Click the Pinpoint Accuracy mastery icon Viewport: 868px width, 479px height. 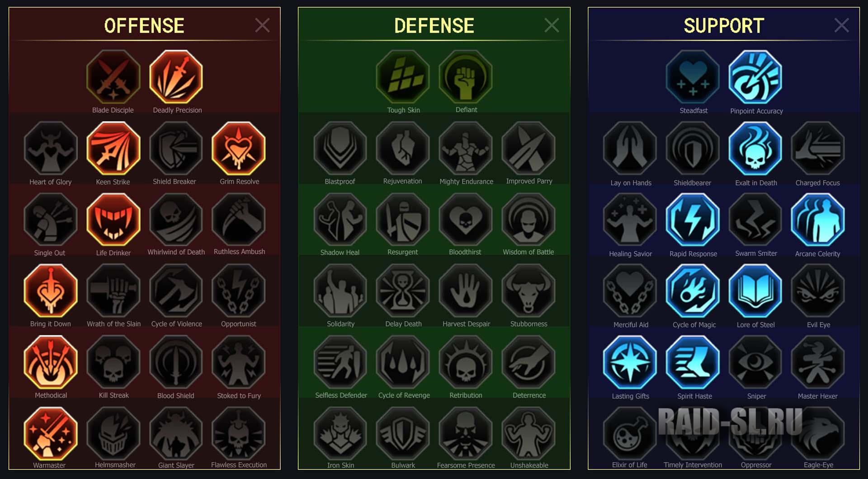click(755, 77)
